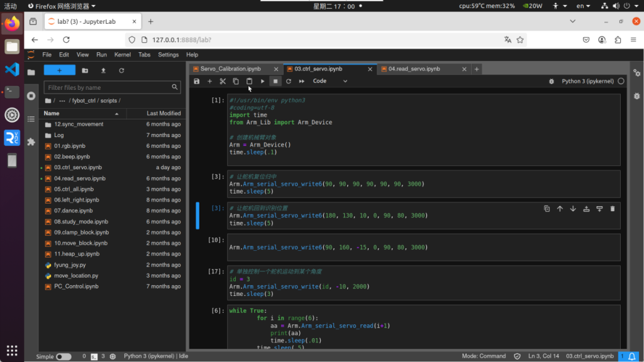644x362 pixels.
Task: Open list all tabs dropdown chevron
Action: (572, 21)
